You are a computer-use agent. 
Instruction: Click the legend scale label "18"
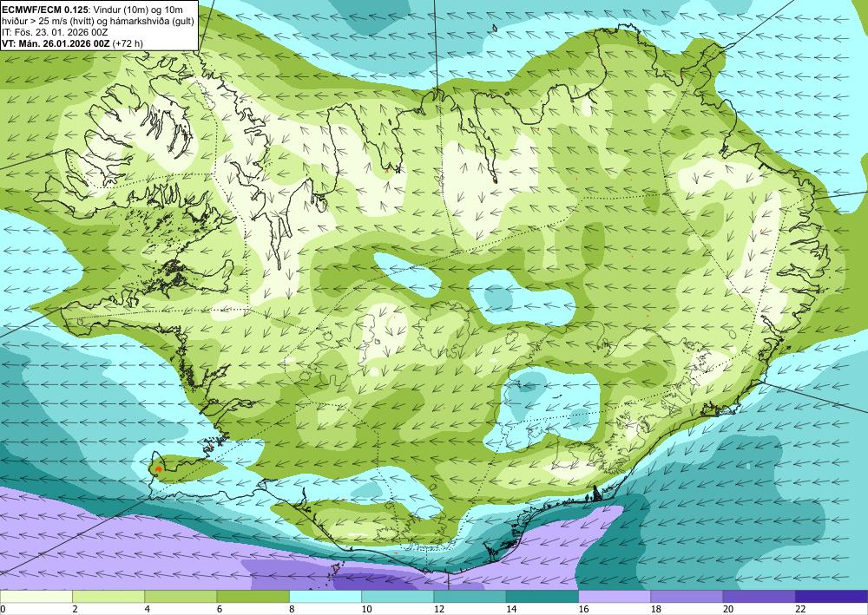655,609
